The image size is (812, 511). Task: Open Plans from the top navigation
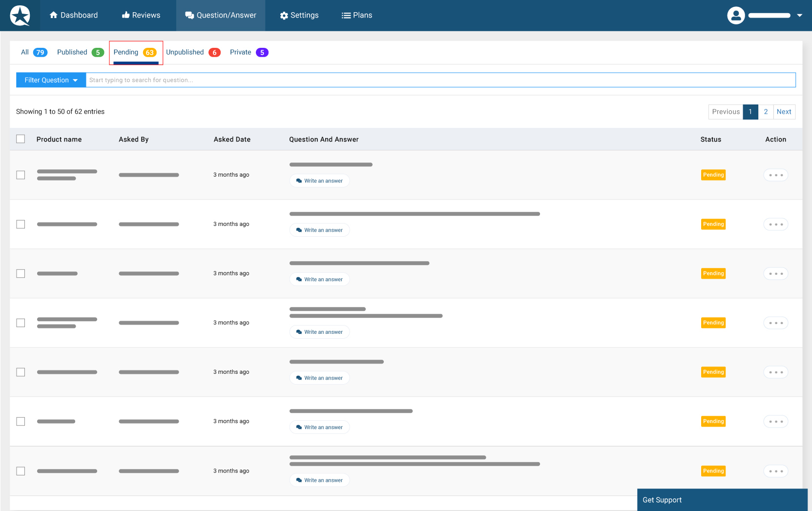click(357, 15)
